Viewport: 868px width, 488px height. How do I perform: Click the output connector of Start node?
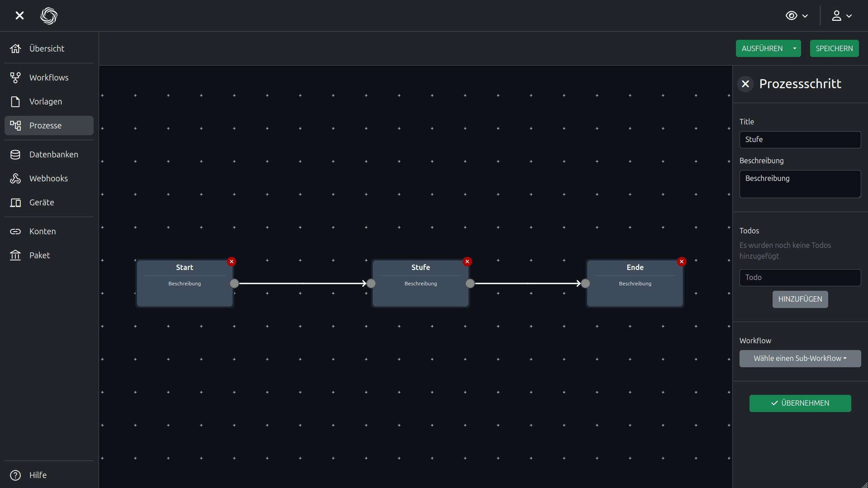[234, 284]
